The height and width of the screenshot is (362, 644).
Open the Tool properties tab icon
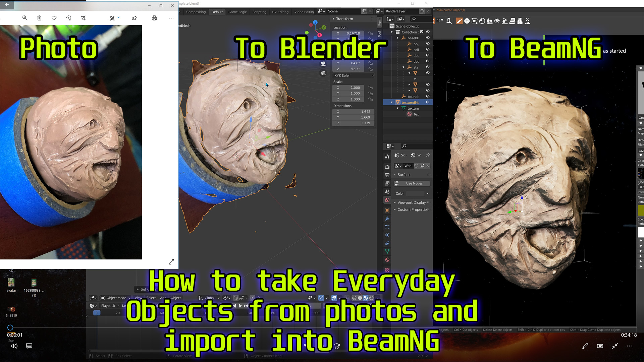(387, 157)
